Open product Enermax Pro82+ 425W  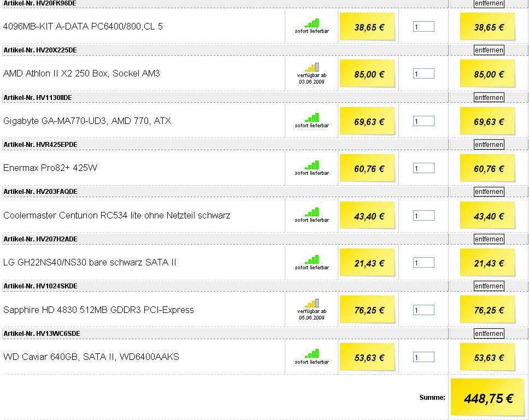(50, 168)
